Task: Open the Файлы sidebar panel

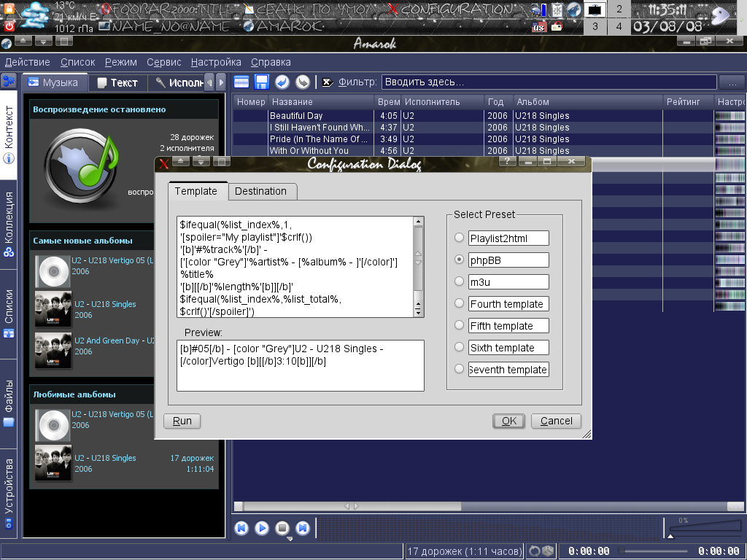Action: [x=9, y=402]
